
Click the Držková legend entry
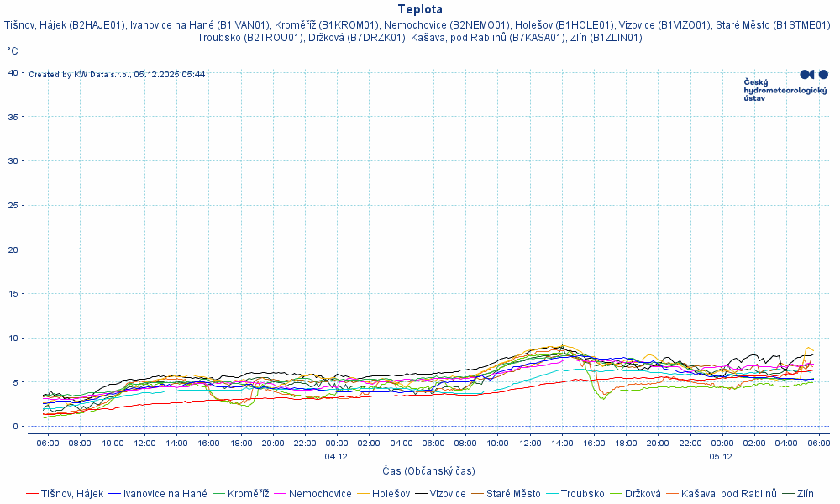pyautogui.click(x=644, y=494)
